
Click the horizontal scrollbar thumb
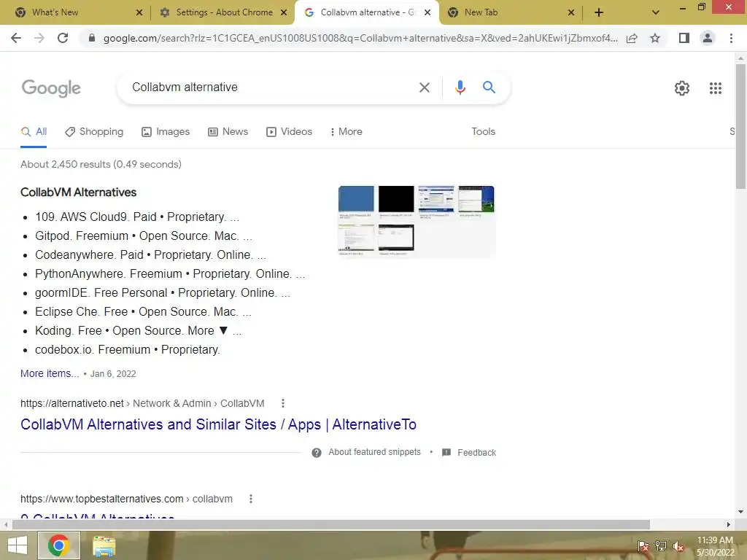331,525
